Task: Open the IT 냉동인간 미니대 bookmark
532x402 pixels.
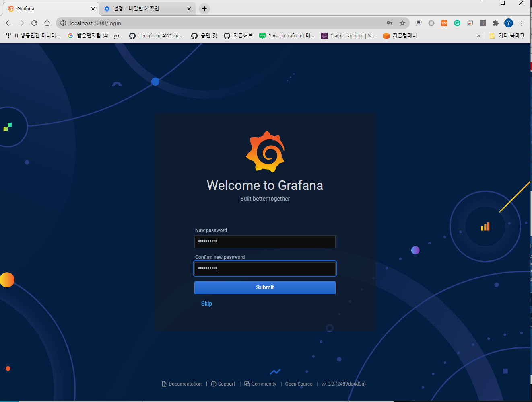Action: pyautogui.click(x=33, y=35)
